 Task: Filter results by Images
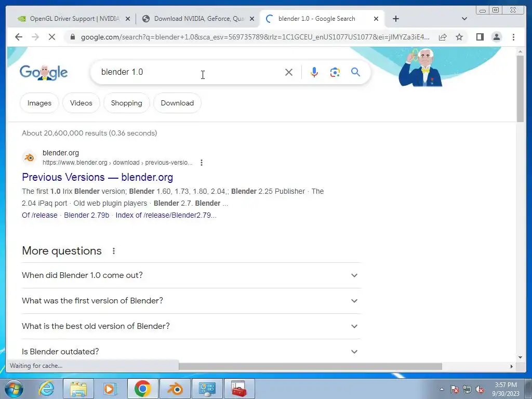(x=39, y=103)
